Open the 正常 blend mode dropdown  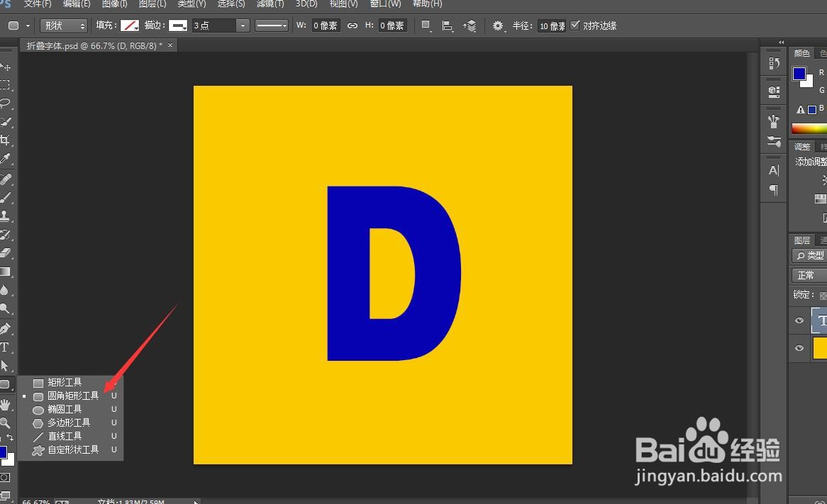pos(809,275)
